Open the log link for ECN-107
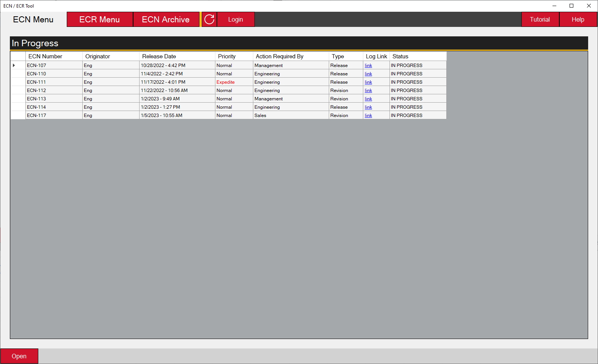This screenshot has height=364, width=598. point(368,66)
